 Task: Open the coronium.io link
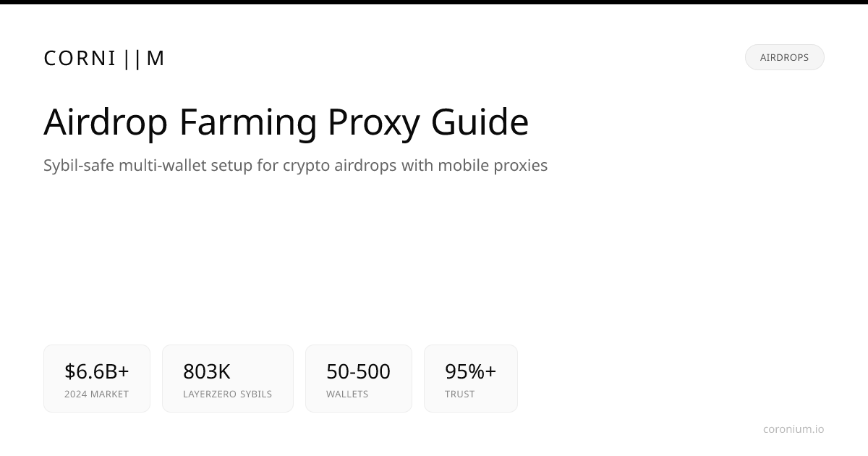click(x=793, y=429)
